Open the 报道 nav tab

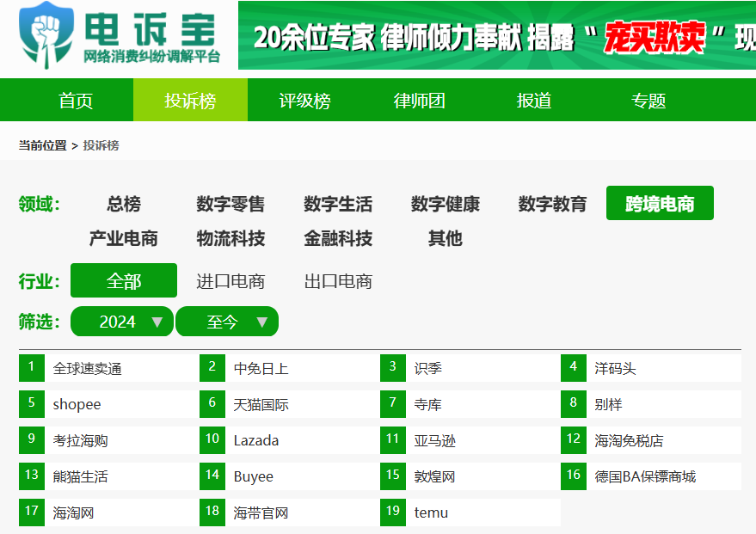click(534, 101)
